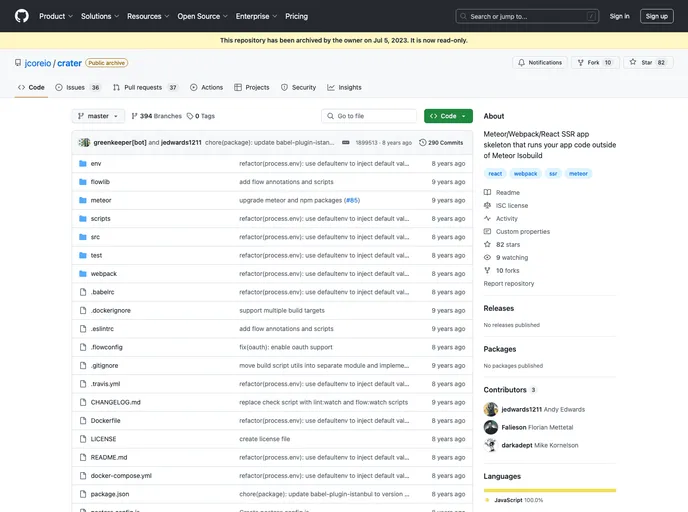Viewport: 688px width, 512px height.
Task: Open the docker-compose.yml file
Action: tap(121, 476)
